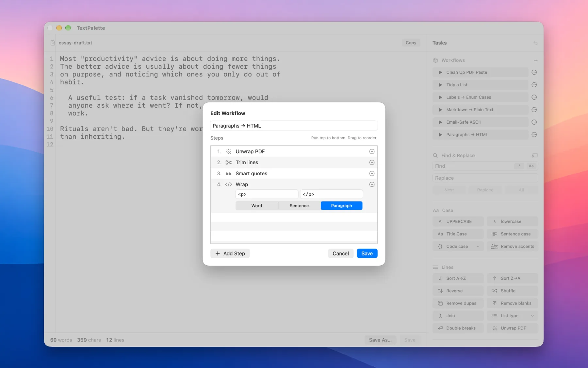This screenshot has height=368, width=588.
Task: Save the workflow
Action: (367, 254)
